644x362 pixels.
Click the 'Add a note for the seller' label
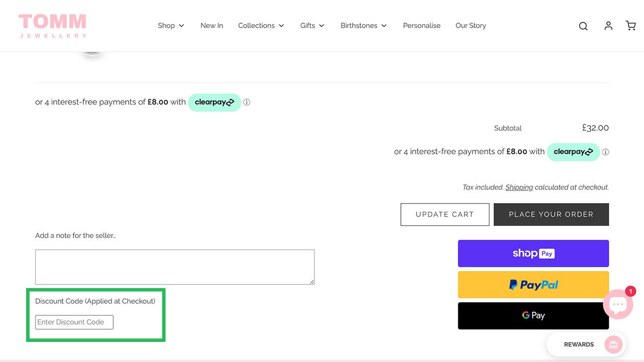coord(75,235)
